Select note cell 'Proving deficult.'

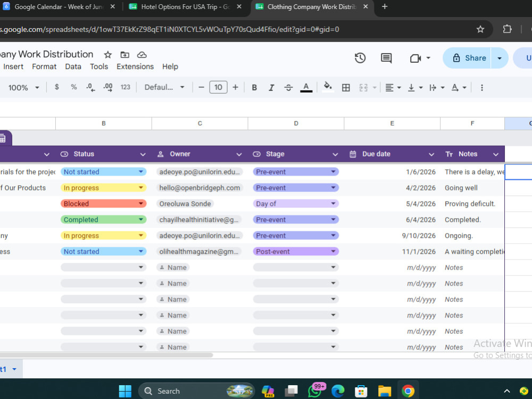472,204
